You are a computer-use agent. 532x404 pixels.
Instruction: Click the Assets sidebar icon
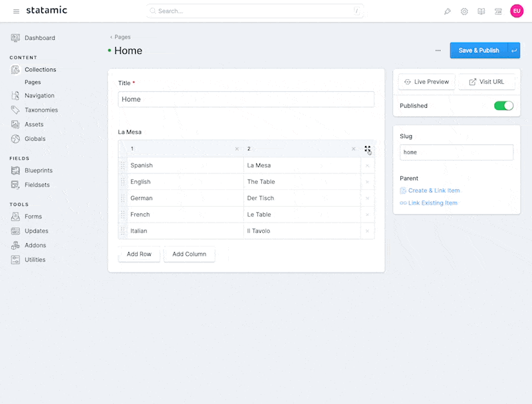(15, 124)
